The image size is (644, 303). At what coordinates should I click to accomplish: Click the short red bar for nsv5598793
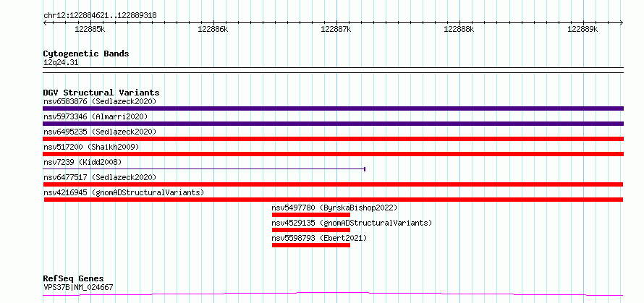(x=311, y=245)
